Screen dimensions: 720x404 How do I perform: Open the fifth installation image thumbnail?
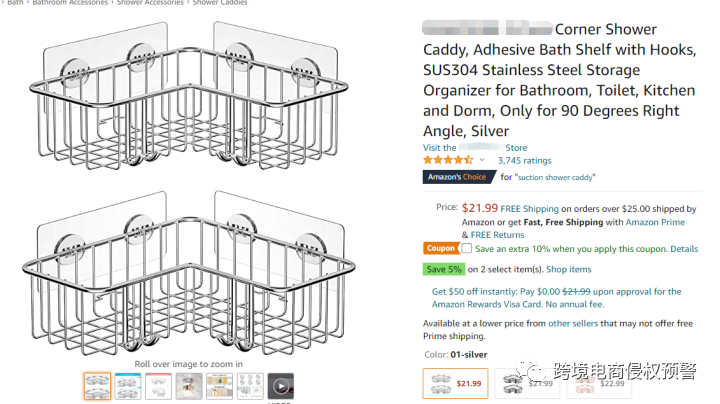coord(220,387)
